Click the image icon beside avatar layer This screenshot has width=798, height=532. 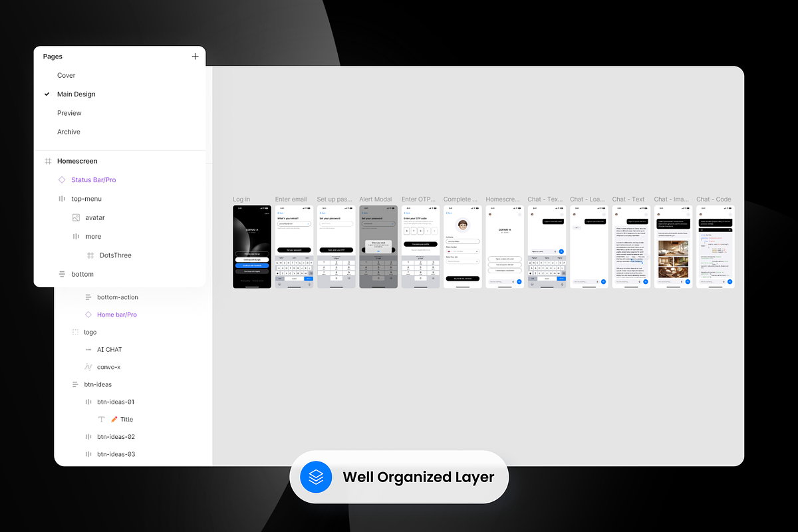(x=76, y=217)
